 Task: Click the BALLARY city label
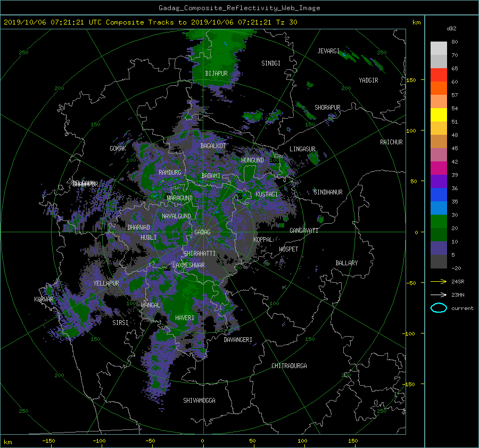click(x=346, y=263)
